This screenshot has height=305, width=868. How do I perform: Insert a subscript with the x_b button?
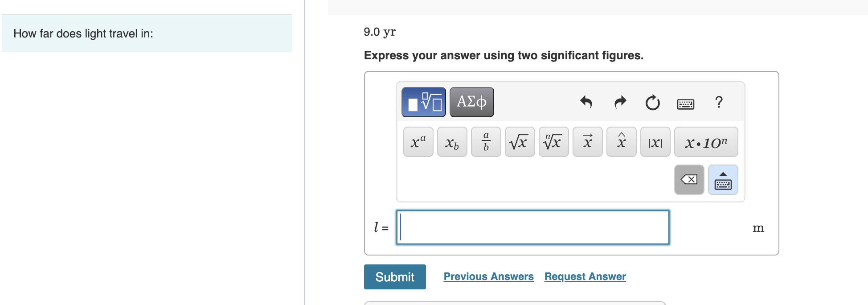click(x=451, y=142)
